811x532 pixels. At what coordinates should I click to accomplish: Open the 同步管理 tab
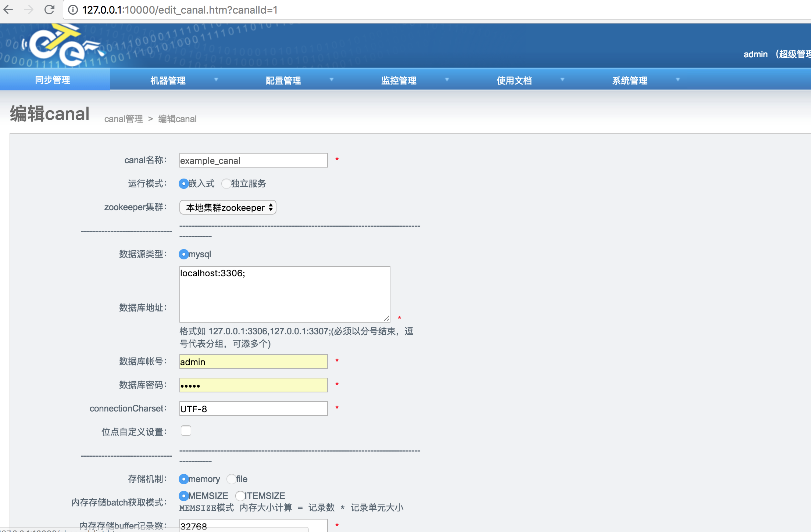point(53,80)
